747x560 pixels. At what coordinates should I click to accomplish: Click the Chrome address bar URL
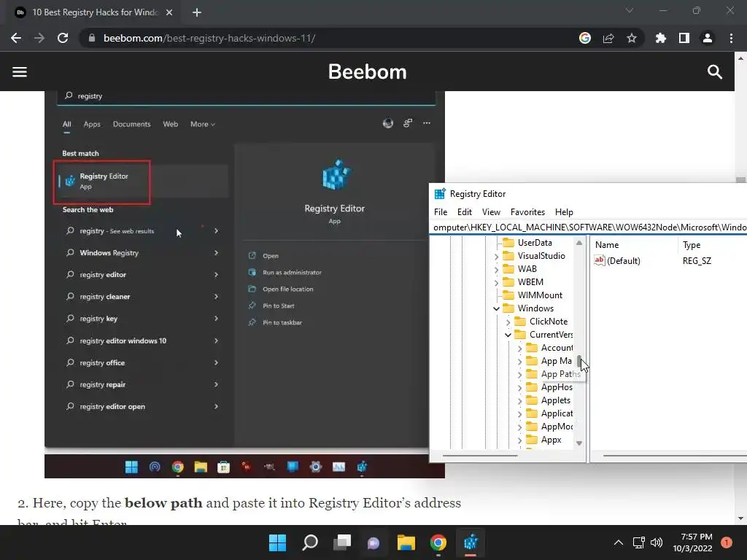point(209,38)
